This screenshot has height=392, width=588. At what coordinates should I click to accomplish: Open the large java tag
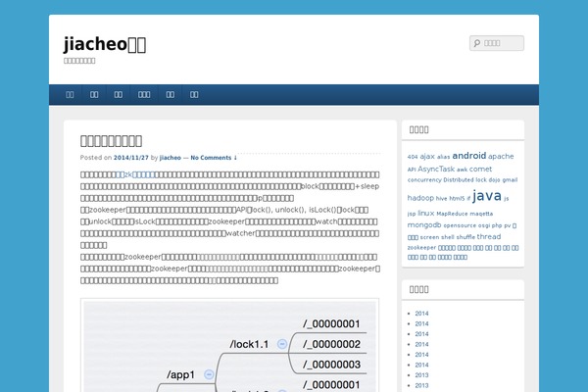pyautogui.click(x=487, y=195)
